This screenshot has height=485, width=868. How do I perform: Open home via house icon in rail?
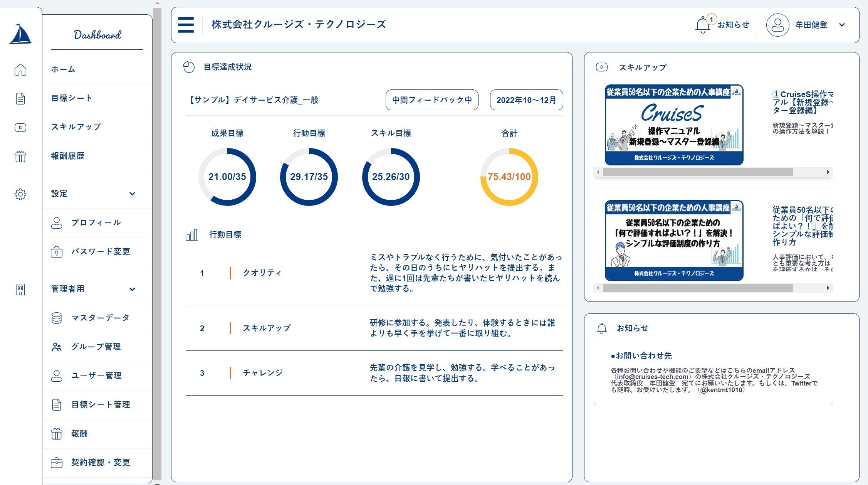click(20, 70)
